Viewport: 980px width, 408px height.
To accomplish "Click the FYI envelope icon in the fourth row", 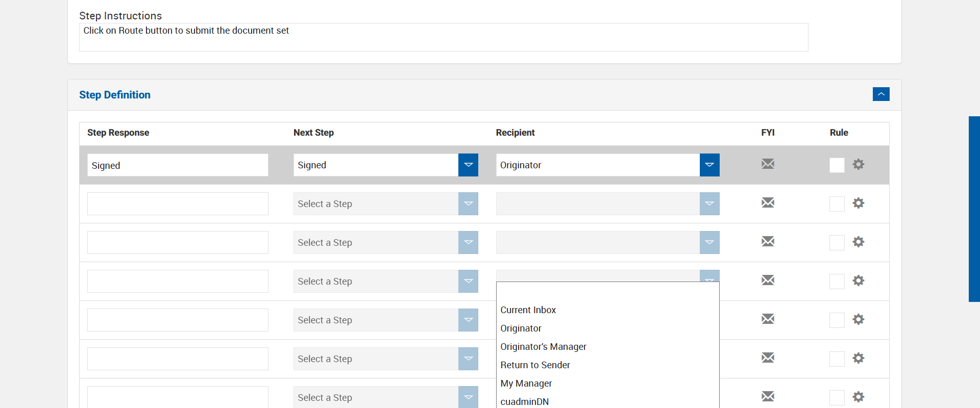I will point(768,280).
